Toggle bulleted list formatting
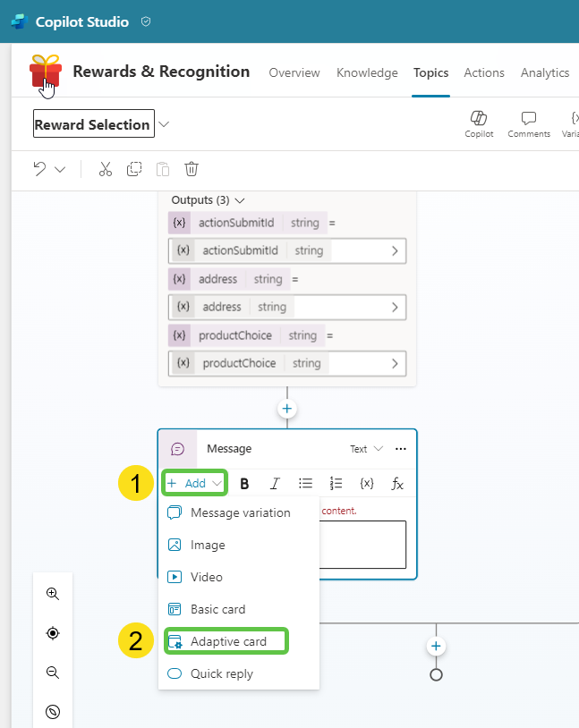 tap(305, 483)
